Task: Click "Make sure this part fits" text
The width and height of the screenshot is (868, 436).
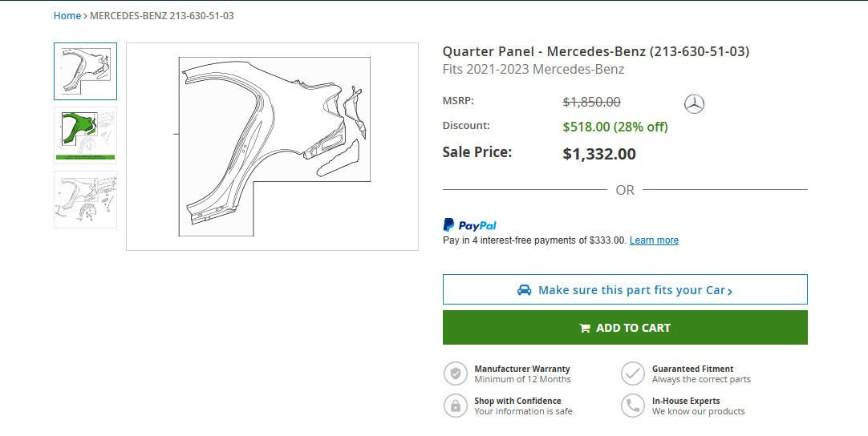Action: [x=631, y=290]
